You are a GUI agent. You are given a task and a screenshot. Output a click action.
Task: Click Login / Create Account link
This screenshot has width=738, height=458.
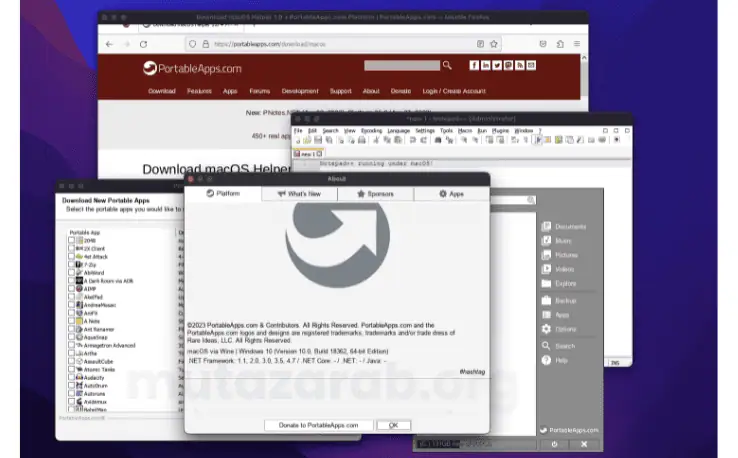point(454,91)
